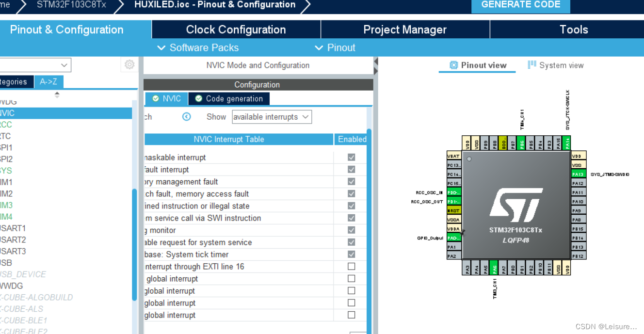Collapse the category list with sort arrows
644x334 pixels.
57,95
